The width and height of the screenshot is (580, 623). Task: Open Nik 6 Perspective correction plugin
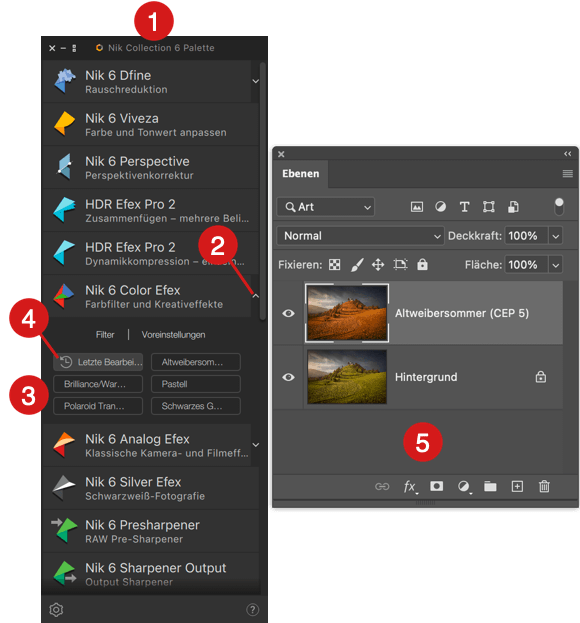(x=151, y=167)
